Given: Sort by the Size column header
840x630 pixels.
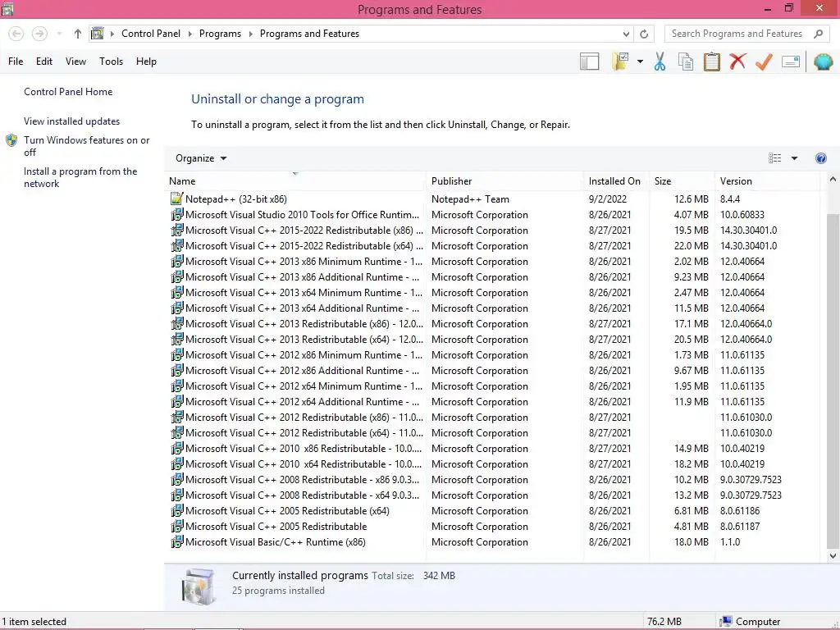Looking at the screenshot, I should 682,181.
